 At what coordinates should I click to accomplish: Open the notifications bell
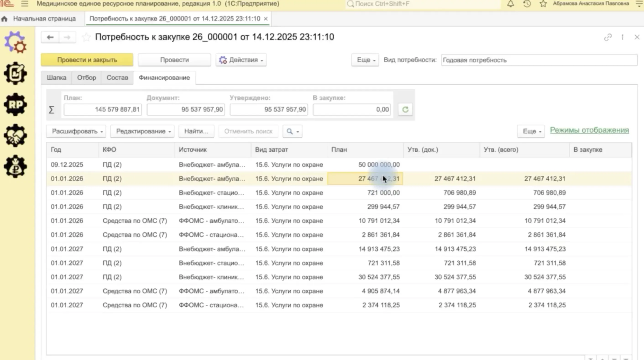tap(510, 4)
